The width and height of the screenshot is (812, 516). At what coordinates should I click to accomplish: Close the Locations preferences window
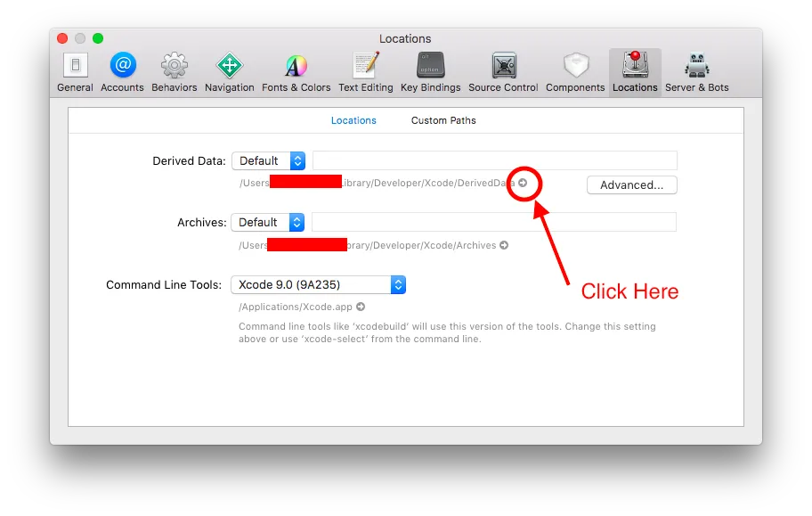[x=62, y=38]
